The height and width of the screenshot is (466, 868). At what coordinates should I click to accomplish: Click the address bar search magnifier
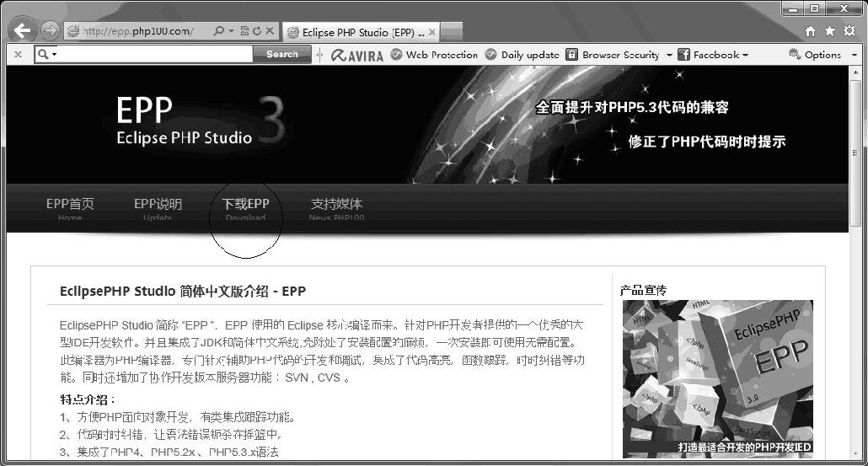[219, 31]
